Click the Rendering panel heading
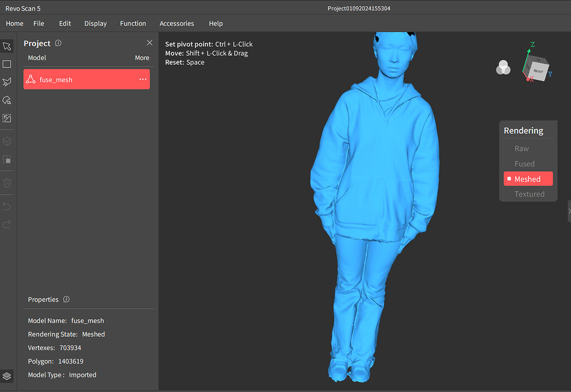571x392 pixels. coord(523,130)
